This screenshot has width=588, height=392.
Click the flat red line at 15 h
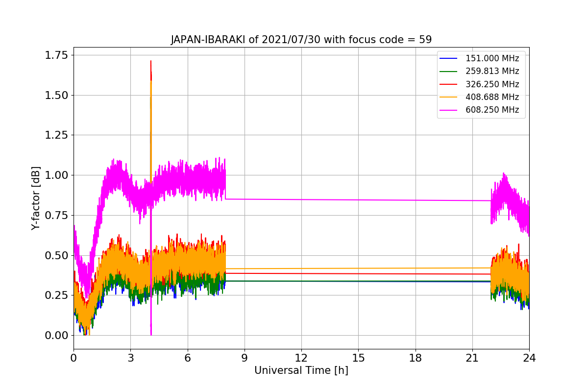(358, 274)
